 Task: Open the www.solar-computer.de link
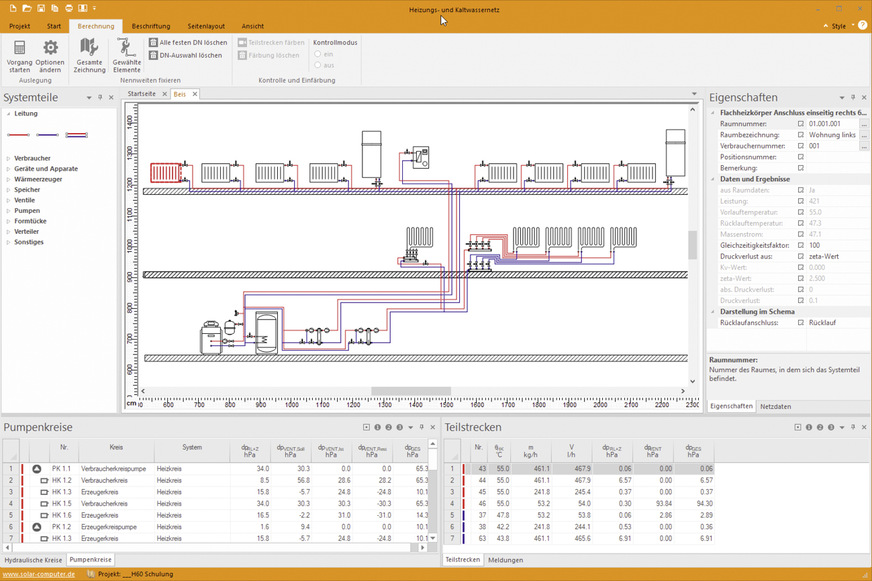click(39, 574)
